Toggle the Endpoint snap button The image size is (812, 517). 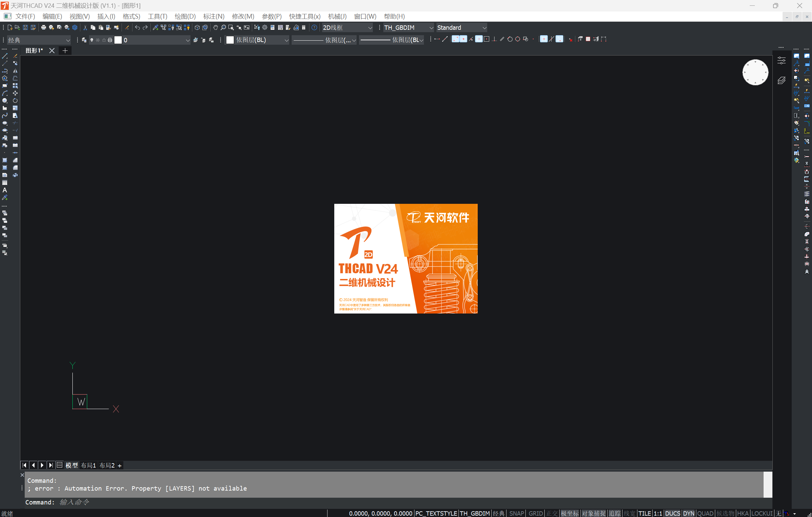click(455, 39)
